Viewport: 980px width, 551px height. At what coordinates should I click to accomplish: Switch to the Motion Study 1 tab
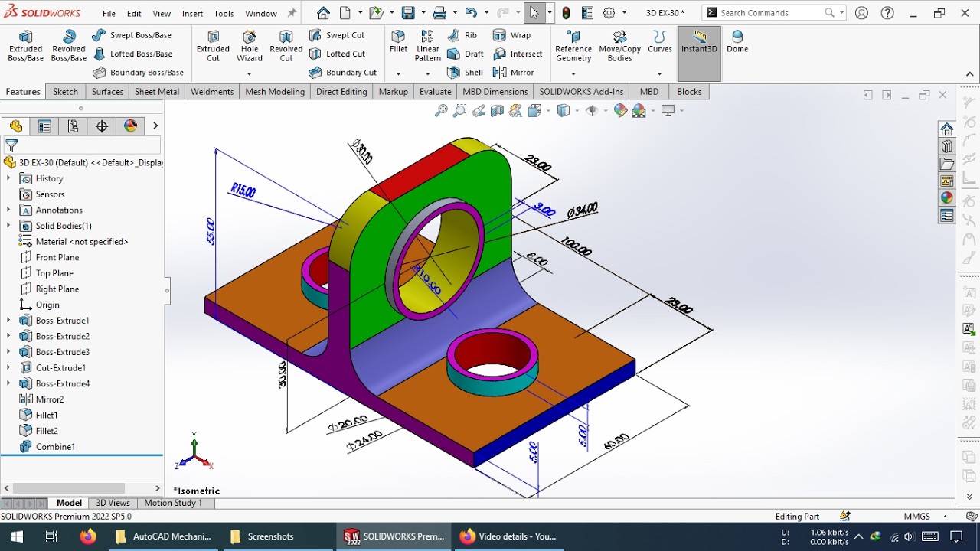173,503
